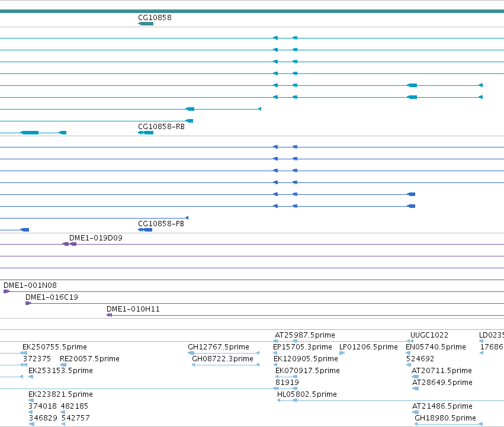
Task: Select the EK120905.5prime EST label
Action: (306, 359)
